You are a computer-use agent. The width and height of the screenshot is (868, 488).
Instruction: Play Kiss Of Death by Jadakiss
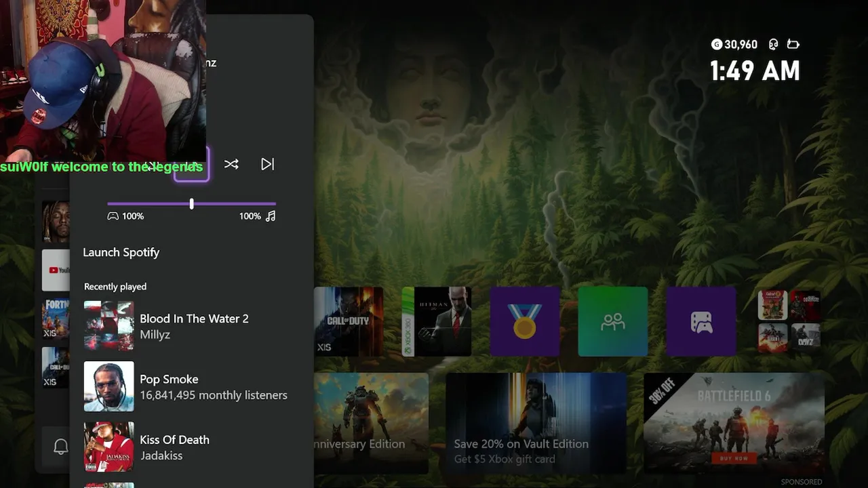[x=191, y=447]
